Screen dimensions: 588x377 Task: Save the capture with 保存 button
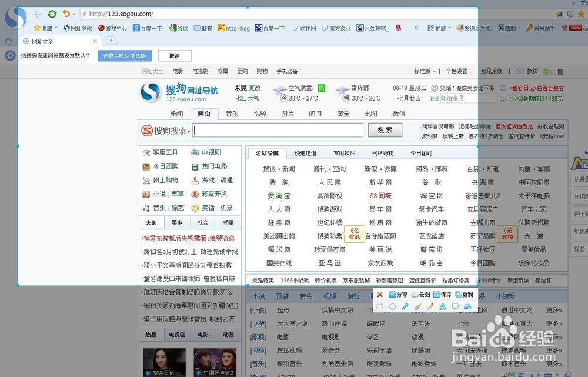point(442,295)
